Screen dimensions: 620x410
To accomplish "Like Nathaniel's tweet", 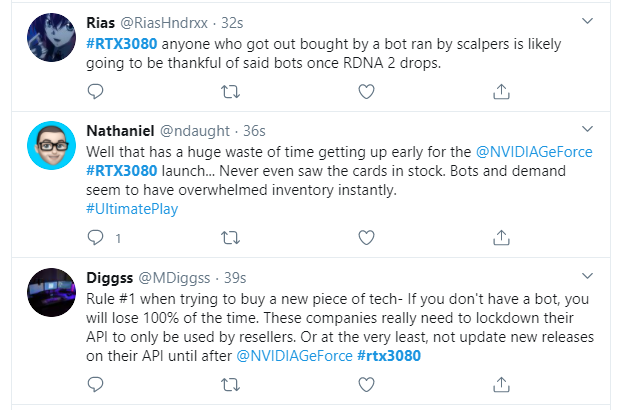I will (x=366, y=238).
